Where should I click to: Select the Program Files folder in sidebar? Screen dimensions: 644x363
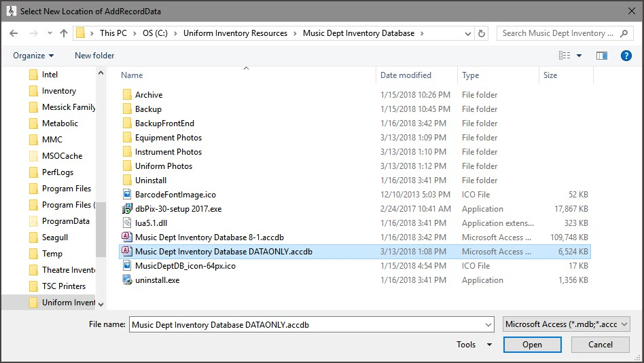pyautogui.click(x=66, y=189)
